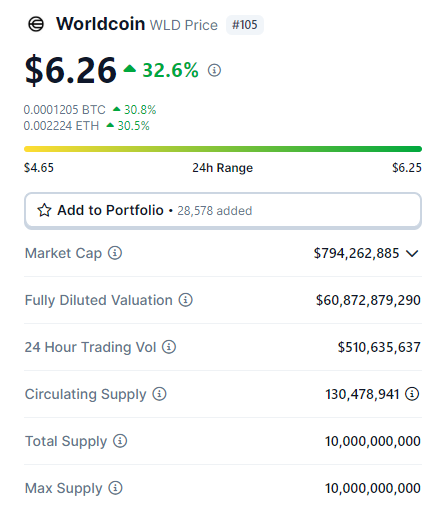The image size is (441, 511).
Task: Click the 24h Range price bar
Action: (223, 149)
